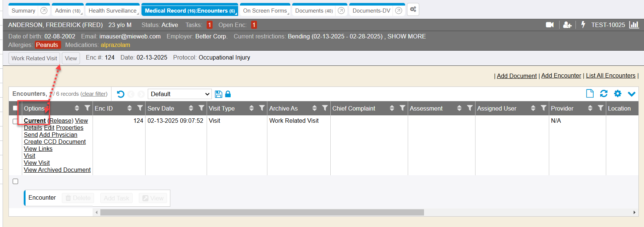The height and width of the screenshot is (227, 644).
Task: Open the bar chart icon beside TEST-10025
Action: coord(634,25)
